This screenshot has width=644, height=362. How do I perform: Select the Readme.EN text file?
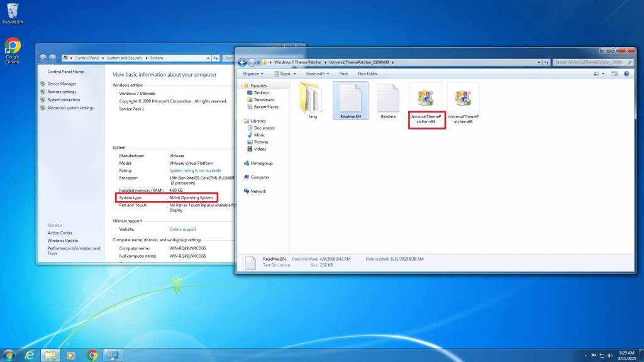click(350, 101)
